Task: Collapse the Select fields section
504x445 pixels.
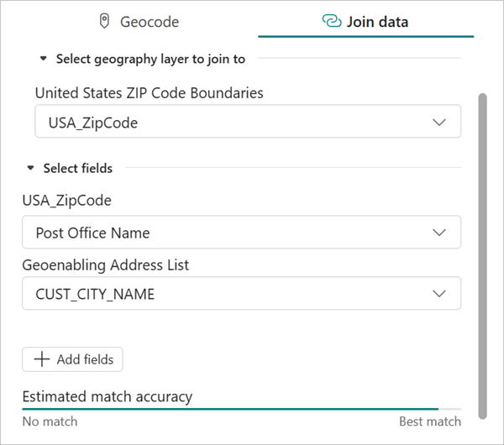Action: (30, 168)
